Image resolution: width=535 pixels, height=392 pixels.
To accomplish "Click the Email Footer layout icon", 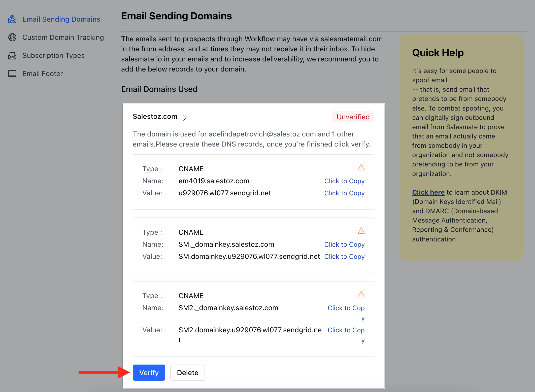I will 12,74.
